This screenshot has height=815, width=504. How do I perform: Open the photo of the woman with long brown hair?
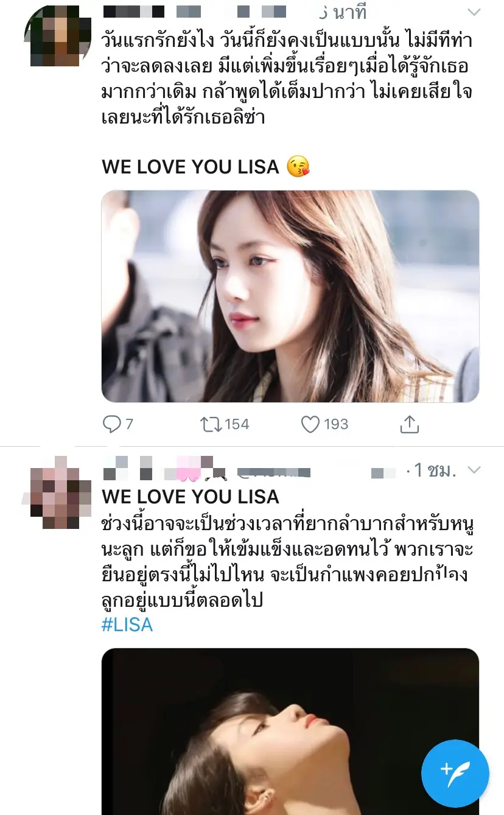coord(290,296)
